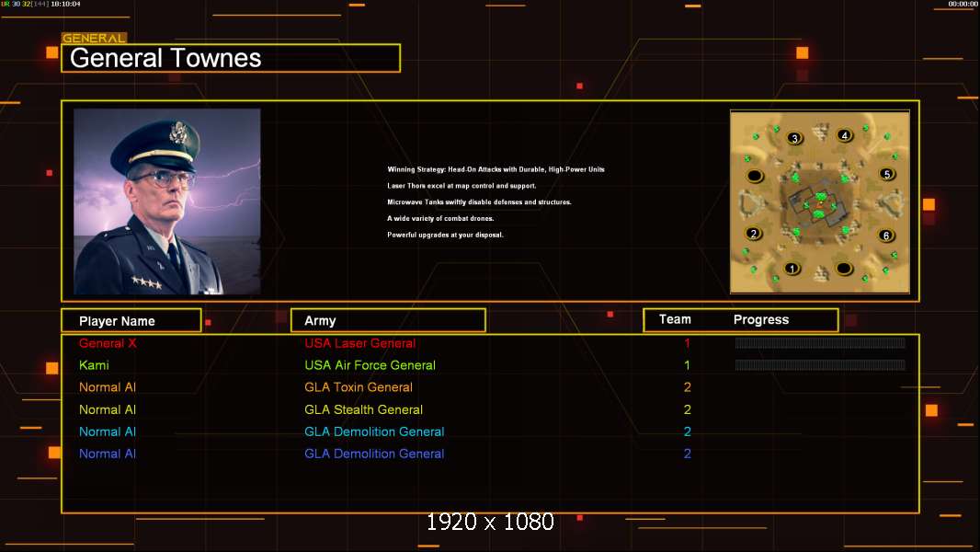
Task: Click start position marker 1 on the minimap
Action: (x=792, y=269)
